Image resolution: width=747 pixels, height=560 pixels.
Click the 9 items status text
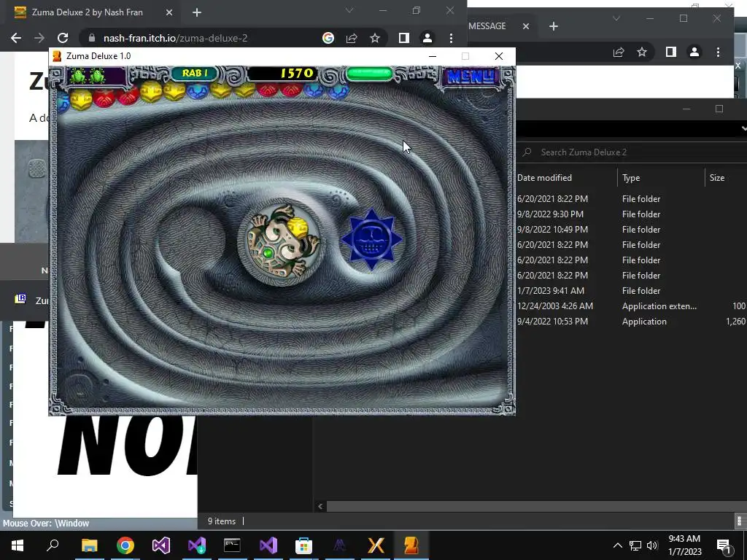pos(222,521)
